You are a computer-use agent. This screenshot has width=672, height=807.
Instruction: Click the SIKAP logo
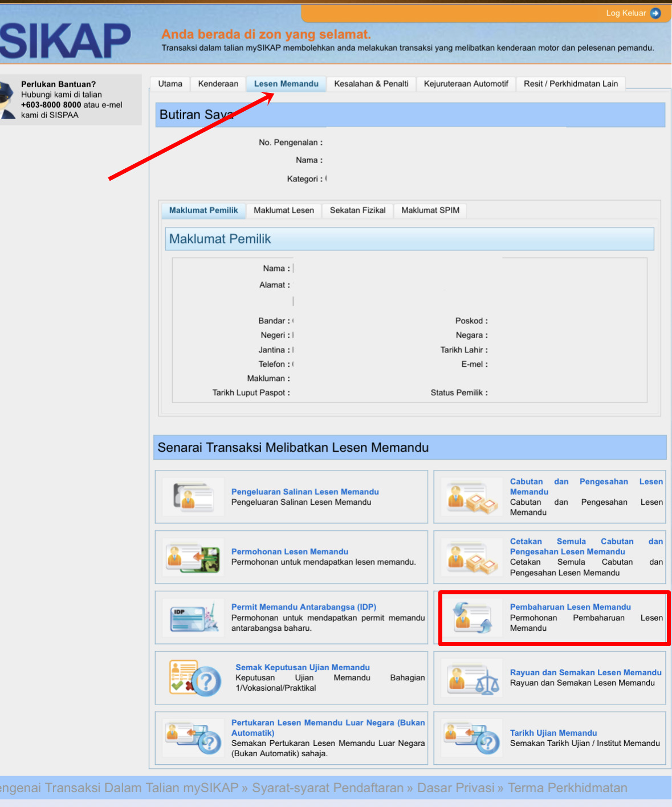65,41
